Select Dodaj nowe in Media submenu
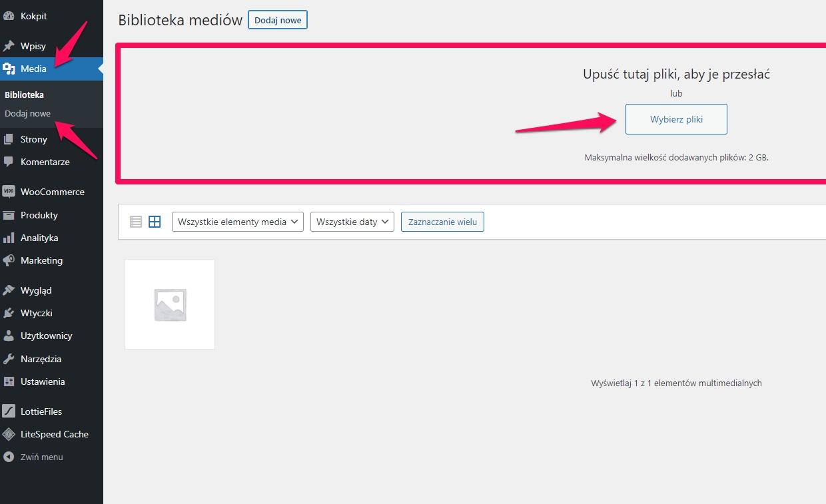Screen dimensions: 826x504 [27, 113]
